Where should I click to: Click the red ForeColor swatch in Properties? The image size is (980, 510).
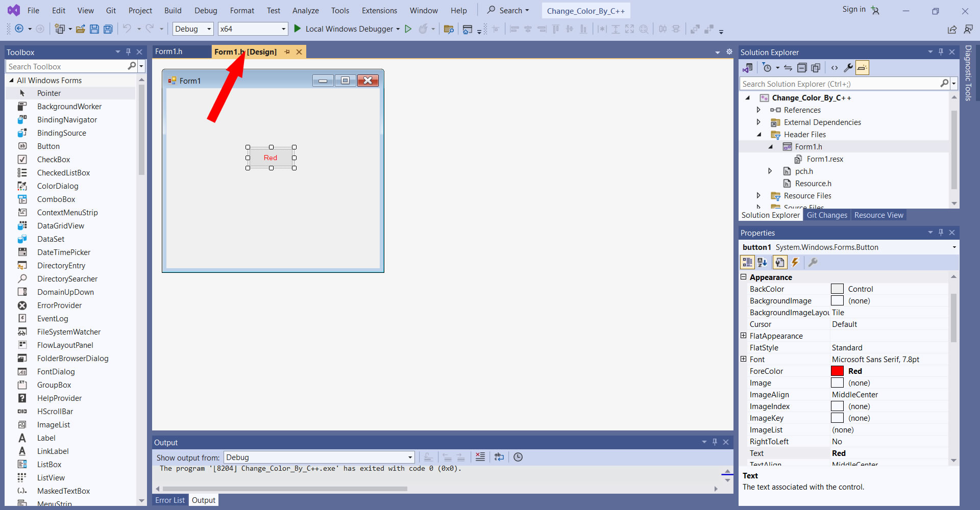click(x=837, y=371)
